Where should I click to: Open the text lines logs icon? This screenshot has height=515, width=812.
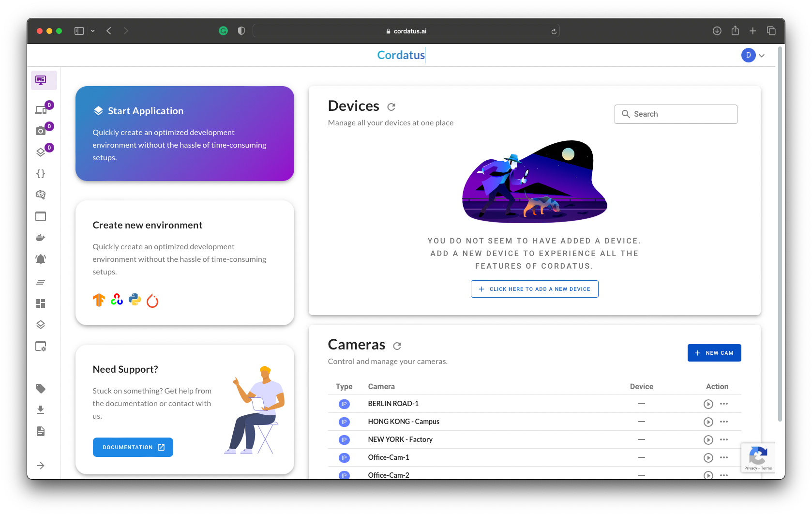[41, 282]
